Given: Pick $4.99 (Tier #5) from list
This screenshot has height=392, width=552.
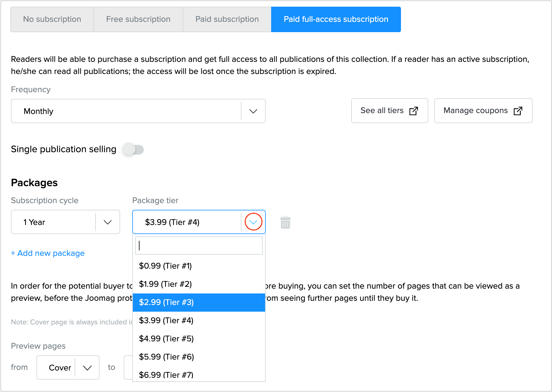Looking at the screenshot, I should click(166, 339).
